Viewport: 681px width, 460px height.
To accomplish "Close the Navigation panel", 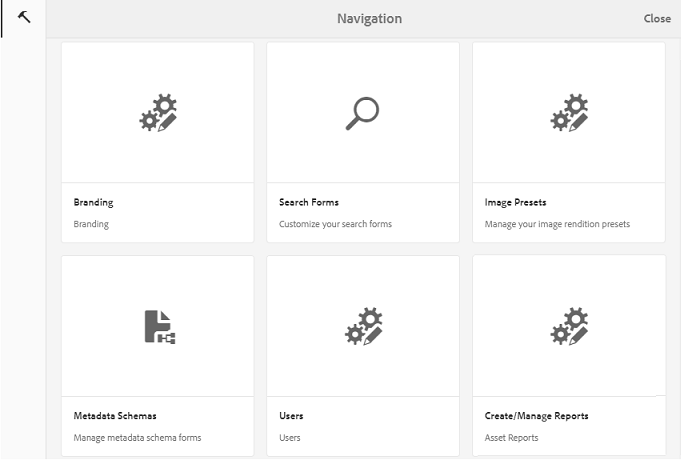I will click(657, 19).
